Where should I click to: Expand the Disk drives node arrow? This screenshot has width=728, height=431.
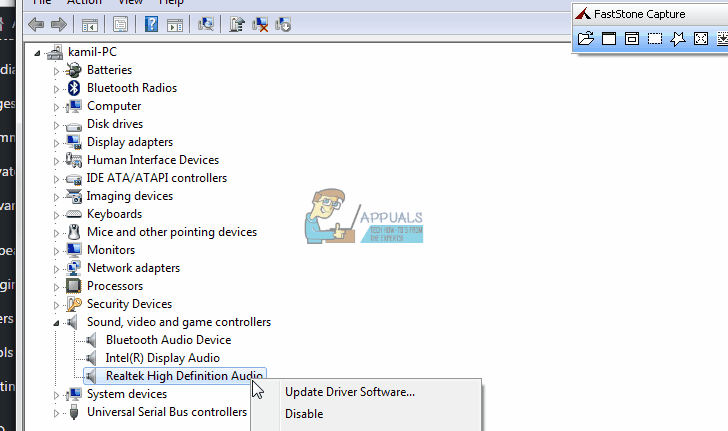click(56, 125)
